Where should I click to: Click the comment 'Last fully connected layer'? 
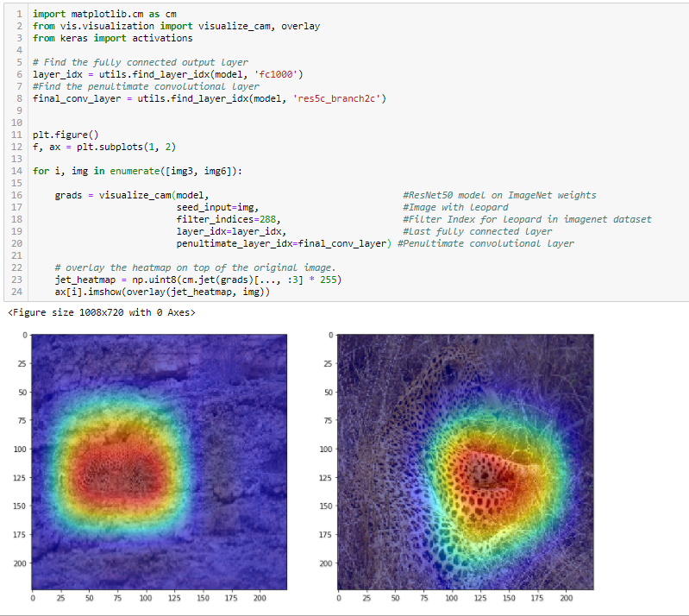pos(478,231)
